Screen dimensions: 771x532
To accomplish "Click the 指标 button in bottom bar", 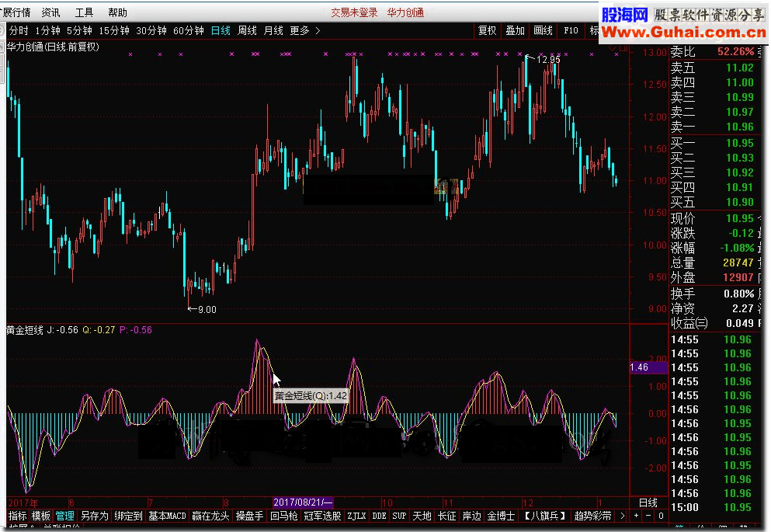I will tap(17, 516).
